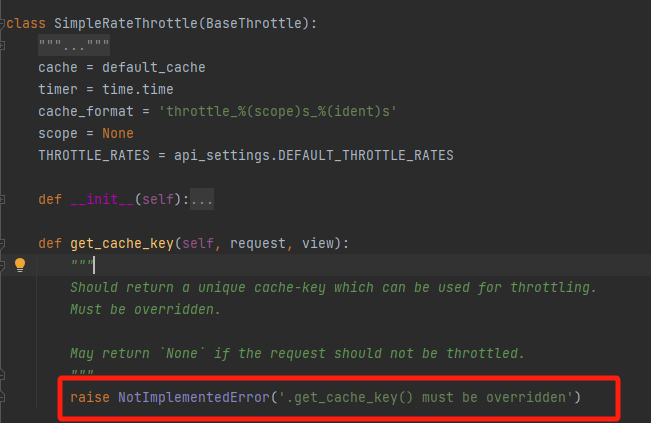Expand the folded class docstring placeholder
Viewport: 651px width, 423px height.
point(74,45)
